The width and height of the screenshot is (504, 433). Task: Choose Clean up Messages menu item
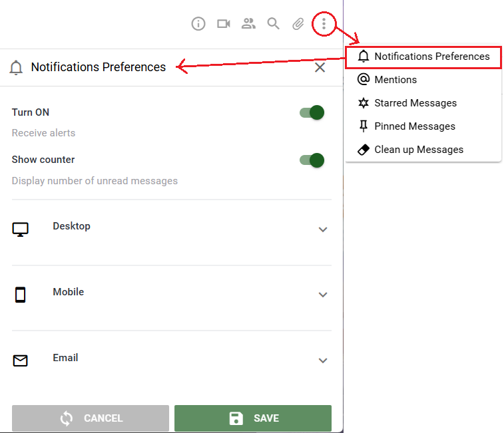[423, 150]
